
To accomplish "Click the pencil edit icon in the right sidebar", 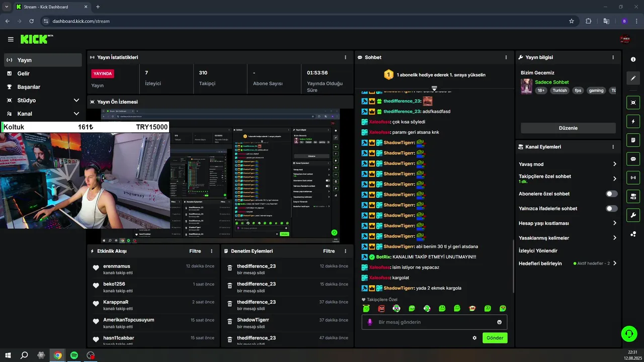I will (x=633, y=78).
